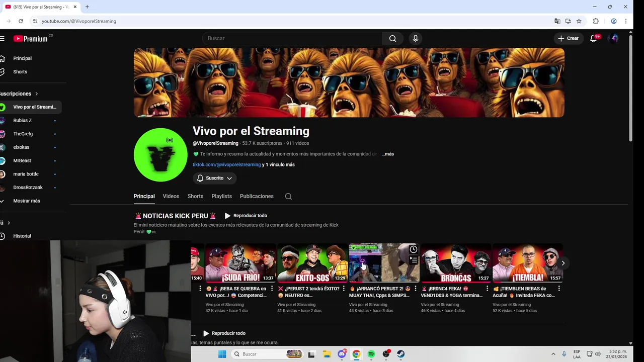Launch Spotify from the taskbar
Screen dimensions: 644x362
coord(371,354)
